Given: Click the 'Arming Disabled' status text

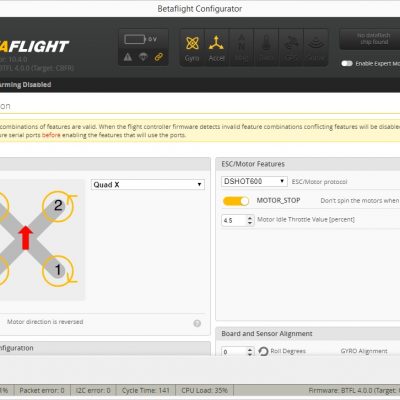Looking at the screenshot, I should coord(25,85).
